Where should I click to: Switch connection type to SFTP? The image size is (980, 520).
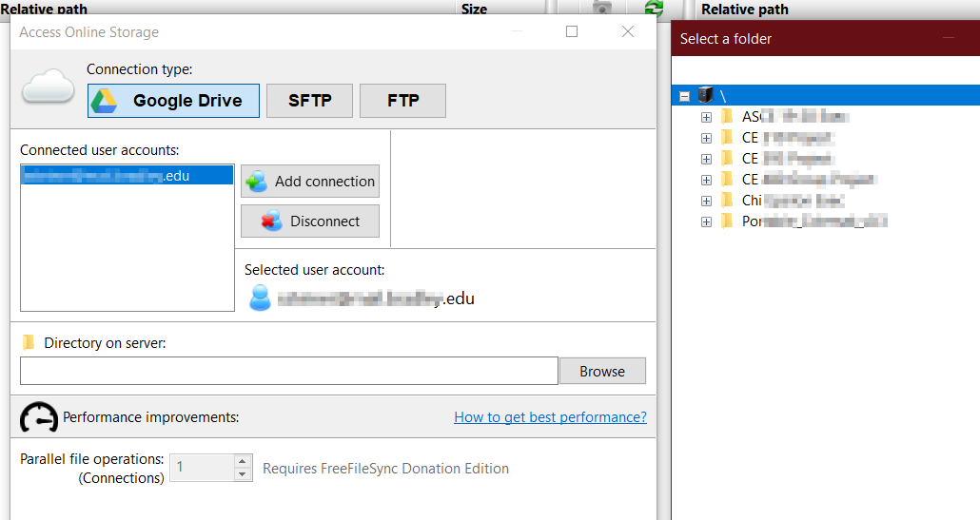tap(309, 101)
